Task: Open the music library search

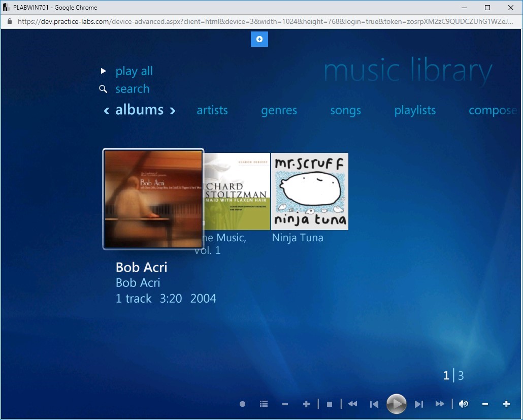Action: coord(132,89)
